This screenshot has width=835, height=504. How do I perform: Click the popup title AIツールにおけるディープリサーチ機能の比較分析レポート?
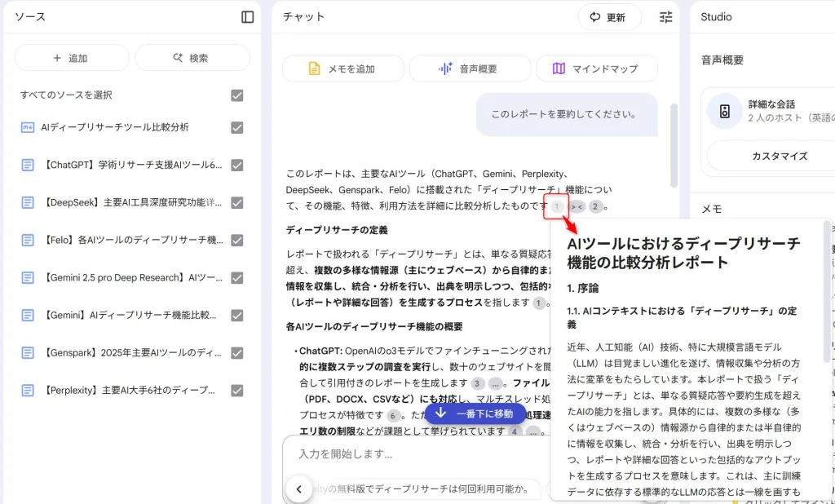pyautogui.click(x=684, y=253)
